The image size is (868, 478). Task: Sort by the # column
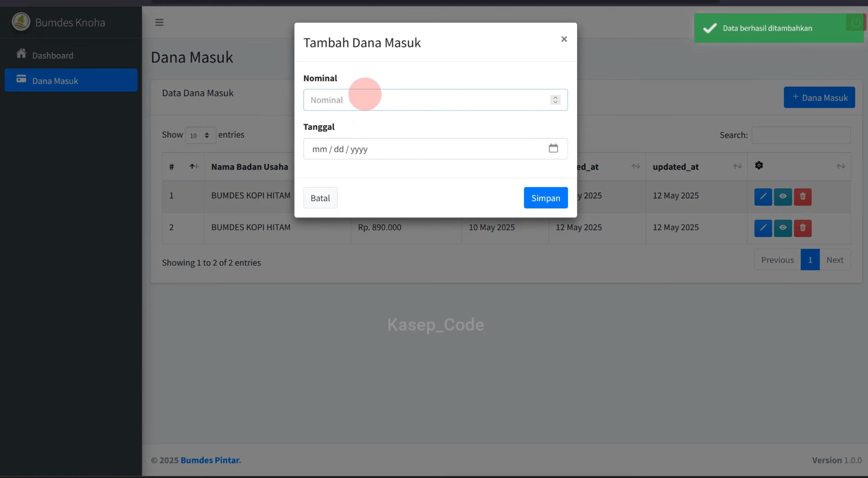pos(183,167)
